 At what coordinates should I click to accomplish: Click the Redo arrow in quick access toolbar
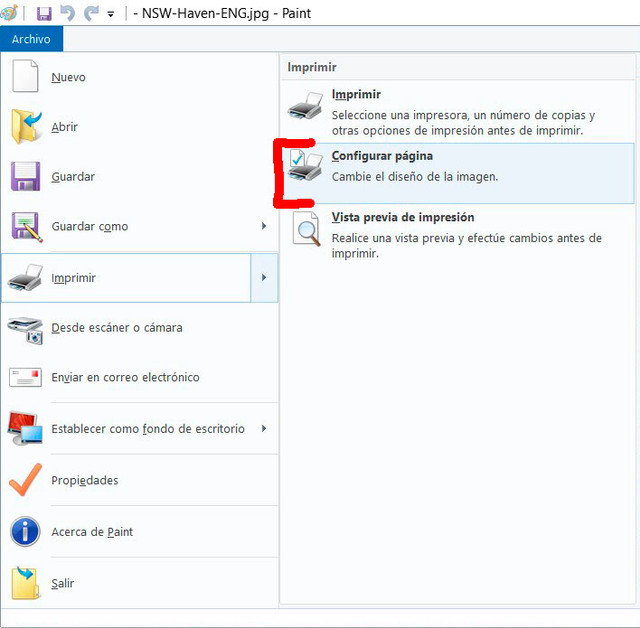pyautogui.click(x=91, y=13)
